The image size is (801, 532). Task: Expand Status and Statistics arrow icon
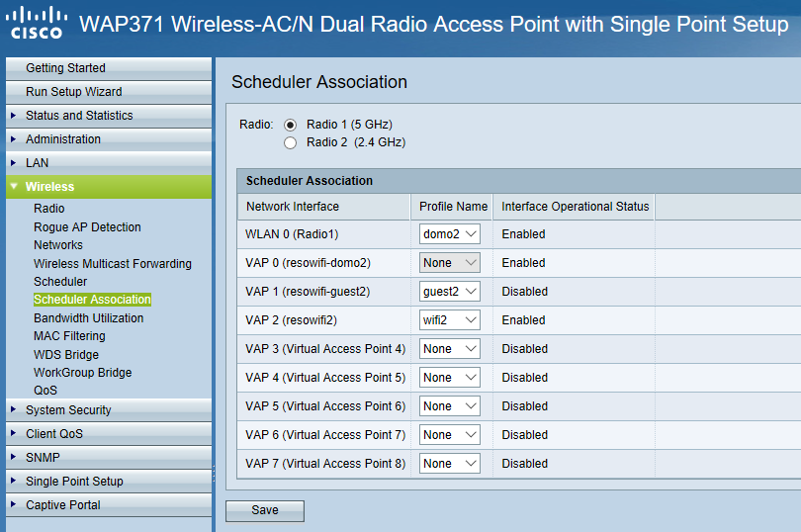coord(13,116)
